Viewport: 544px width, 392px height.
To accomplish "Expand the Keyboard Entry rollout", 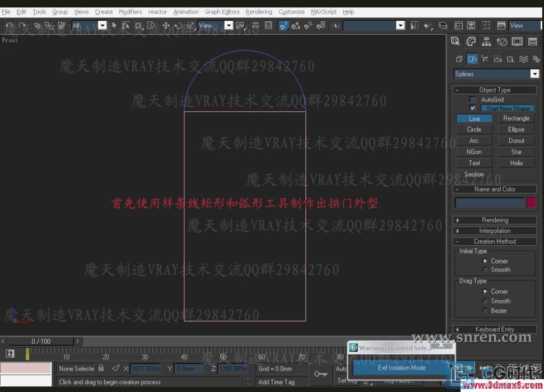I will click(495, 329).
